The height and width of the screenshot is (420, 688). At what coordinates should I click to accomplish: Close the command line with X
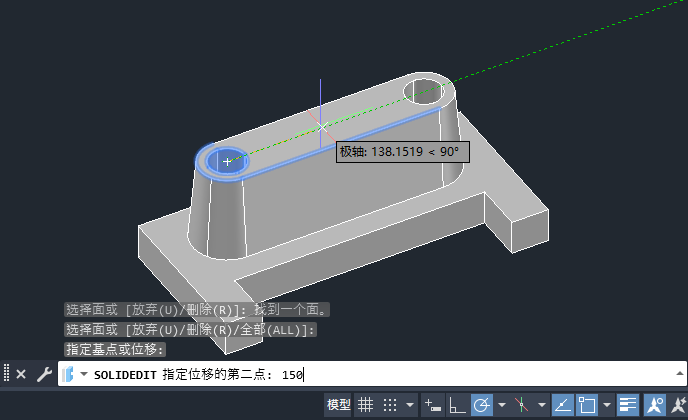coord(21,374)
